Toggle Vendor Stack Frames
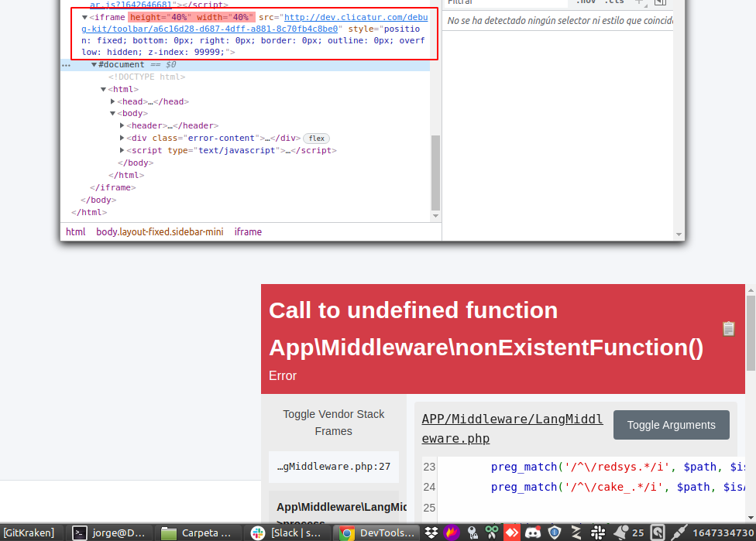The height and width of the screenshot is (541, 756). point(334,423)
